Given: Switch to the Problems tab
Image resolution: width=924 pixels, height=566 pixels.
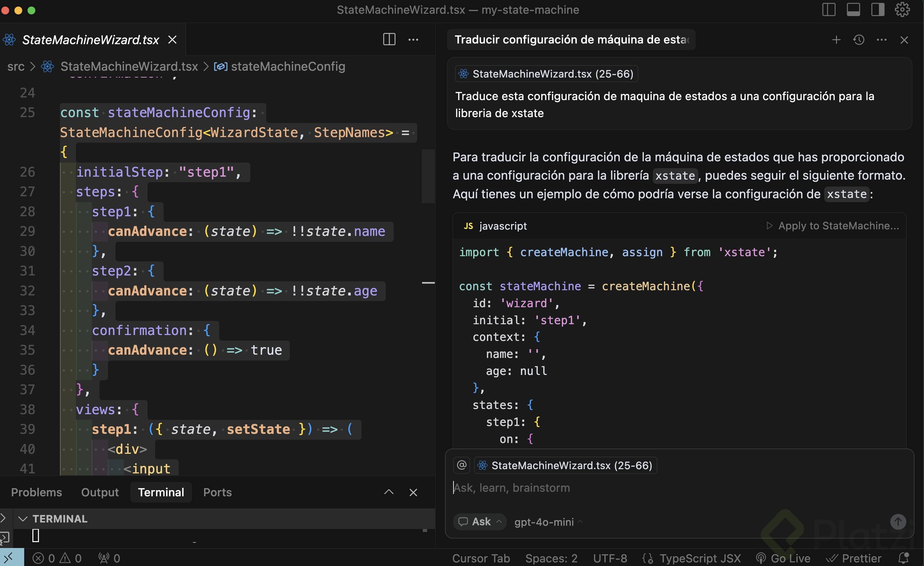Looking at the screenshot, I should click(x=36, y=492).
